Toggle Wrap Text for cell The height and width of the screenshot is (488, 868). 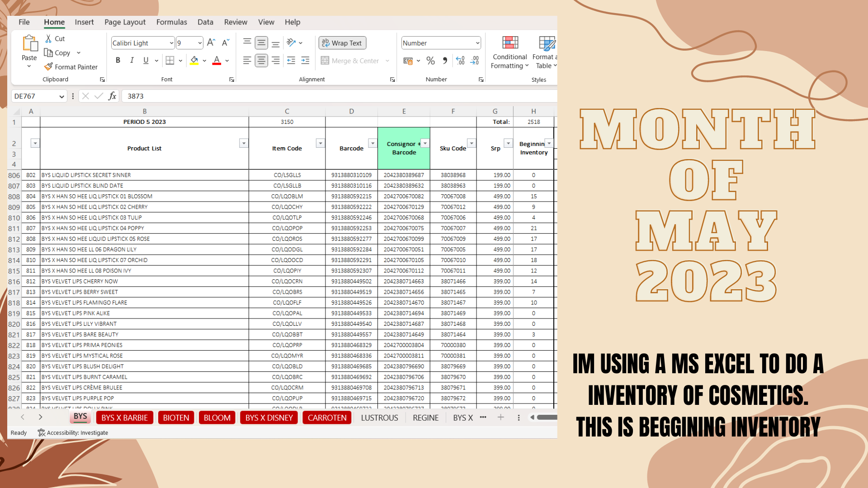pyautogui.click(x=342, y=43)
